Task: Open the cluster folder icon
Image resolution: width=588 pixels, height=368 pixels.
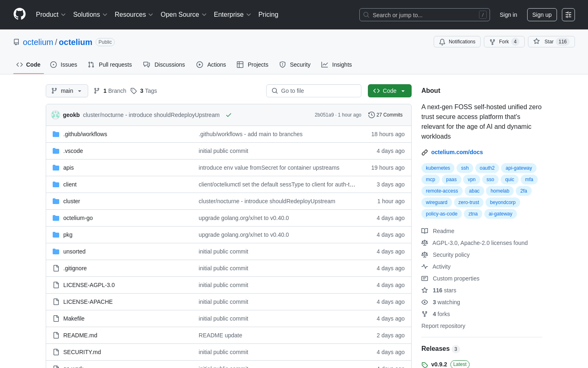Action: 56,201
